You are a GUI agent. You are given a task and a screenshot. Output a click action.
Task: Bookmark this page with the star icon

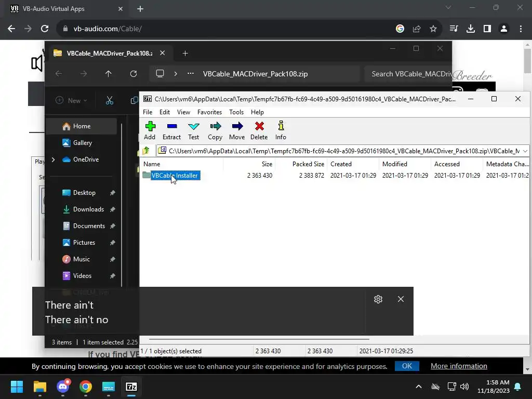[433, 29]
